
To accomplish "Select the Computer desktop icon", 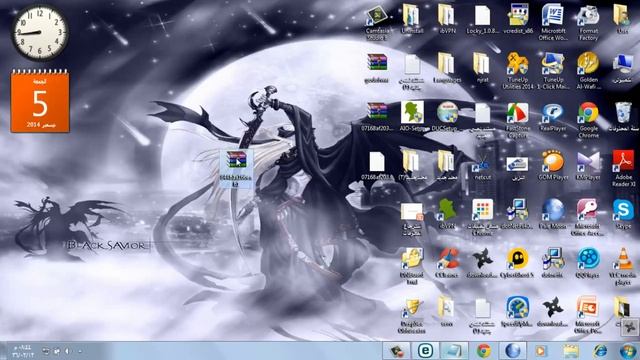I will coord(623,68).
